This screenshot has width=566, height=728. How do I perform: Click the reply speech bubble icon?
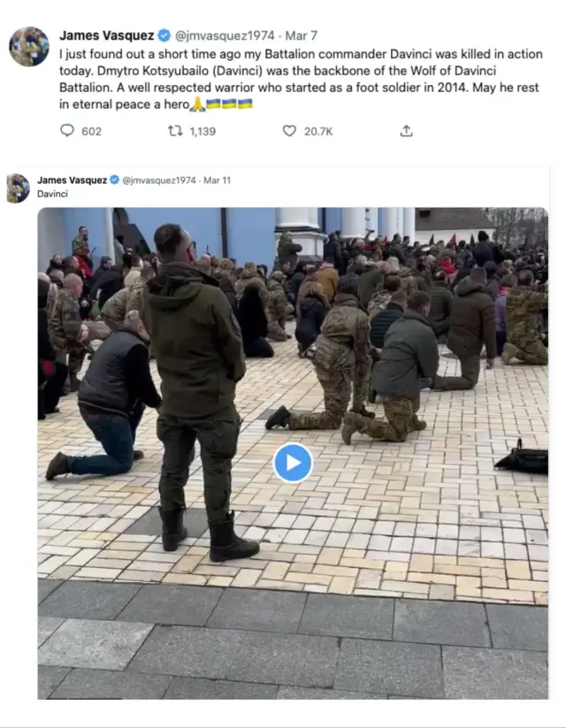point(67,130)
